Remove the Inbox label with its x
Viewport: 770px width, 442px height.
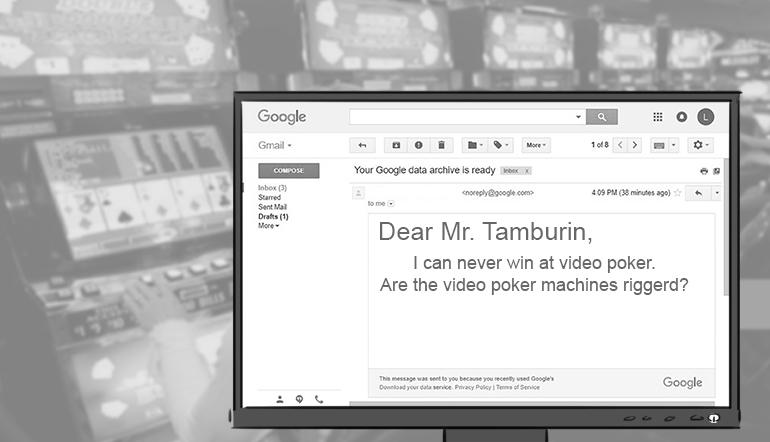pos(527,171)
